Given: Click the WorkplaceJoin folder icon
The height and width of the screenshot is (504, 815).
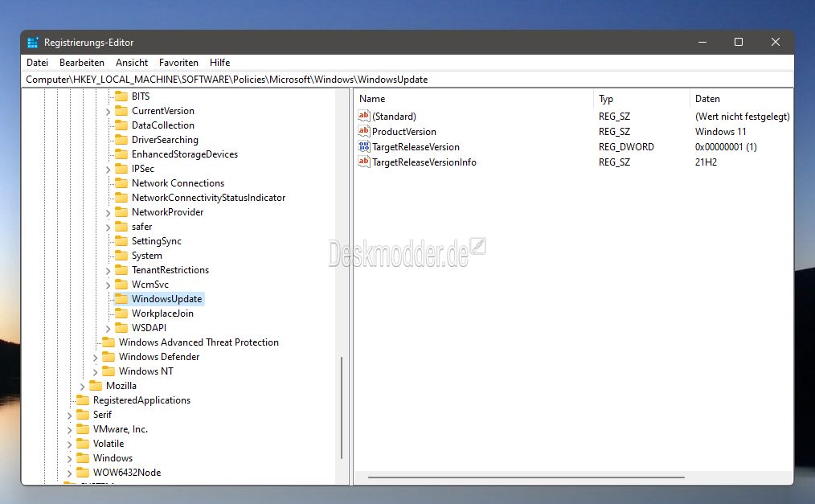Looking at the screenshot, I should [x=121, y=313].
